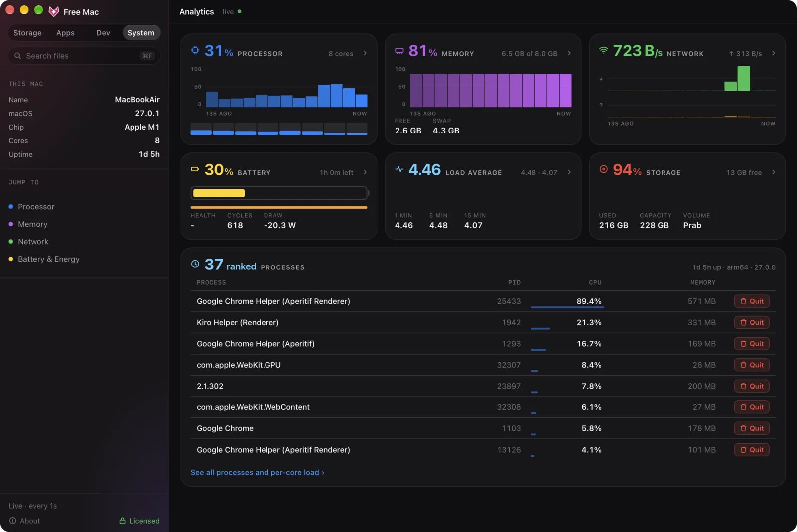This screenshot has width=797, height=532.
Task: Jump to Memory section
Action: click(x=32, y=224)
